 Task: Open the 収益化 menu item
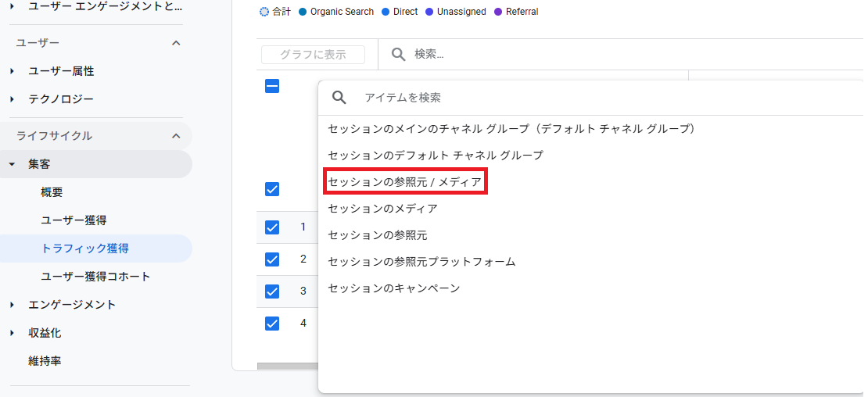point(45,334)
